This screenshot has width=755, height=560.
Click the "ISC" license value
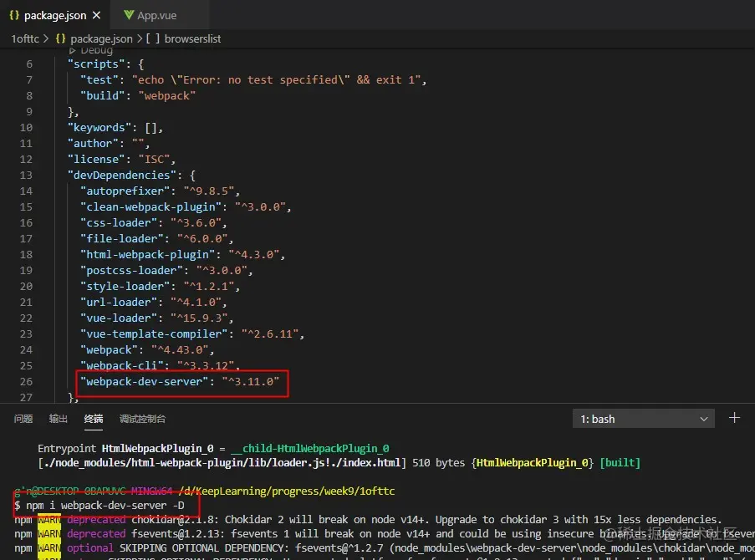tap(154, 160)
